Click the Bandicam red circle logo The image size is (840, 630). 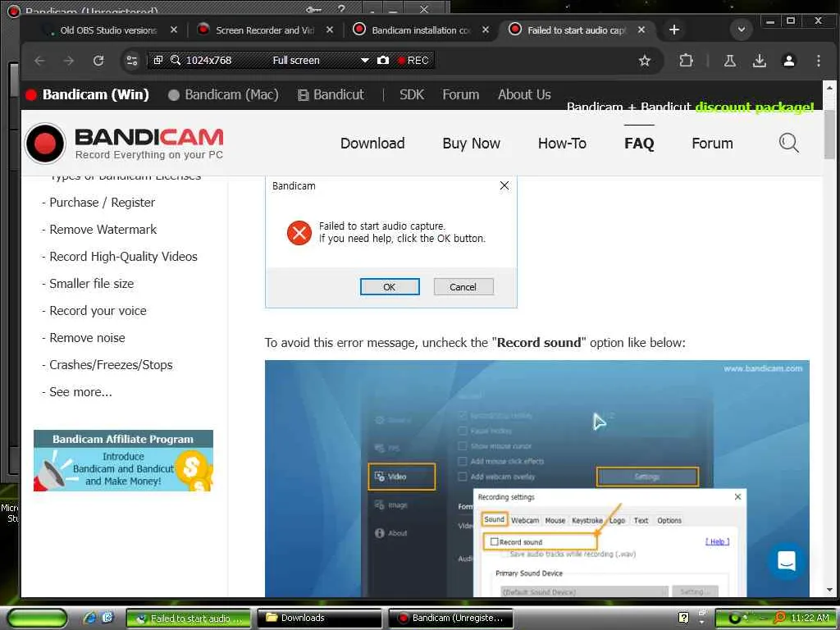point(45,143)
